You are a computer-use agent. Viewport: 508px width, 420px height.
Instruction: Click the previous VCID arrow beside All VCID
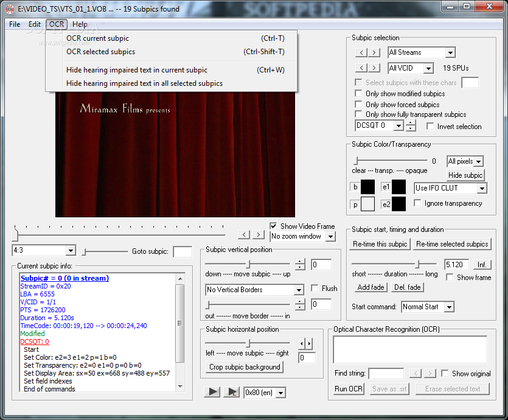[x=361, y=68]
